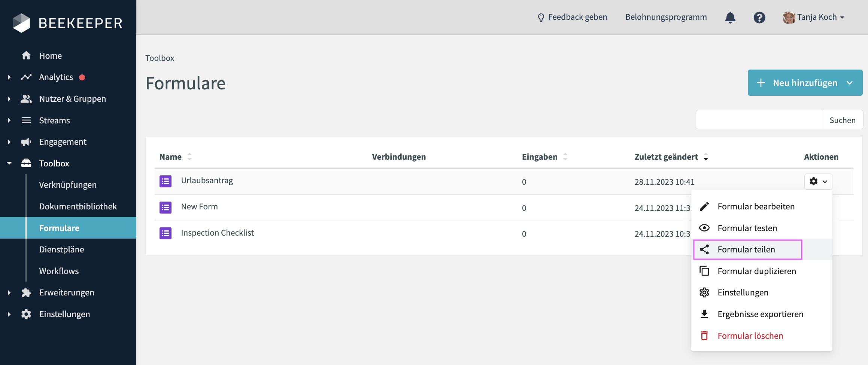Click the search input field
Viewport: 868px width, 365px height.
[759, 120]
